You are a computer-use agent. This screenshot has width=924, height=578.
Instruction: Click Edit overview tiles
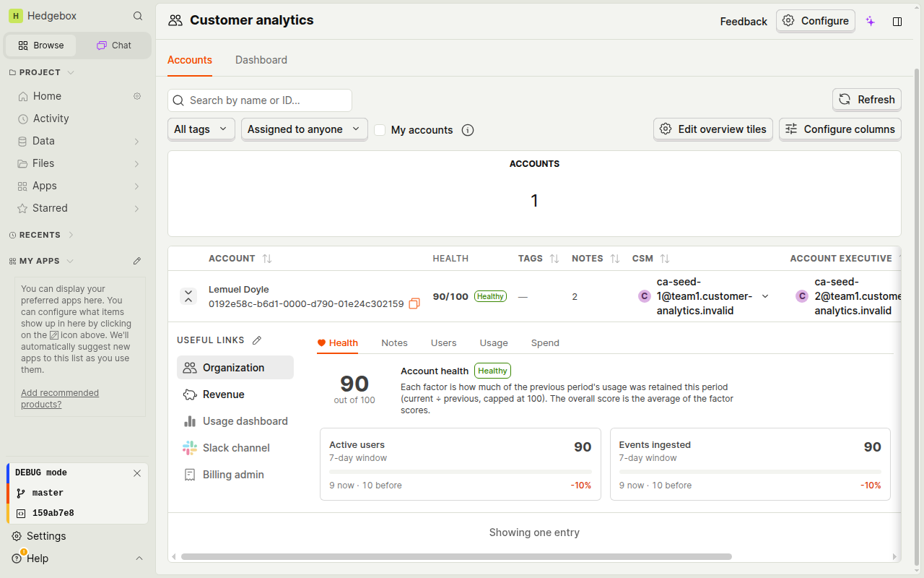[713, 129]
